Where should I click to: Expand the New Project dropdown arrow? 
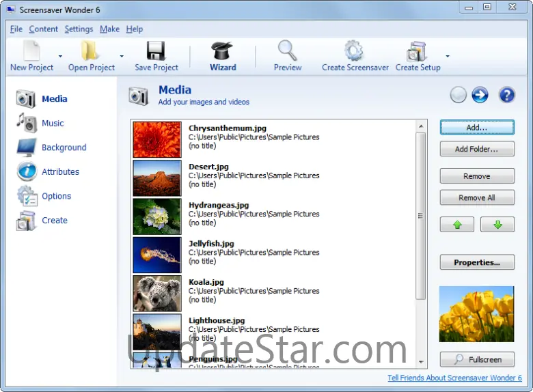60,57
